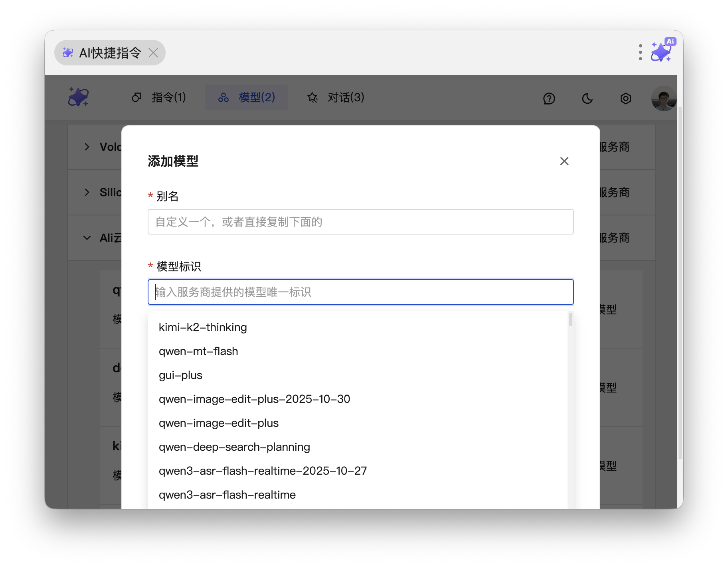
Task: Switch to the 指令(1) tab
Action: [x=159, y=97]
